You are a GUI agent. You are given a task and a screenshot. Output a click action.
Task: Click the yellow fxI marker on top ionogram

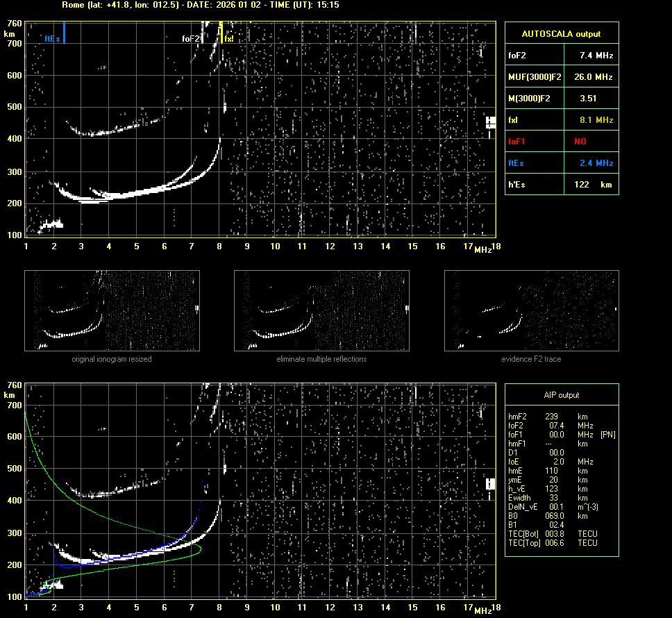pyautogui.click(x=221, y=33)
